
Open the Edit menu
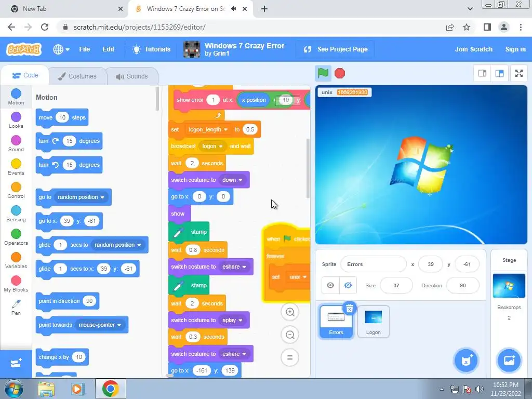tap(108, 49)
